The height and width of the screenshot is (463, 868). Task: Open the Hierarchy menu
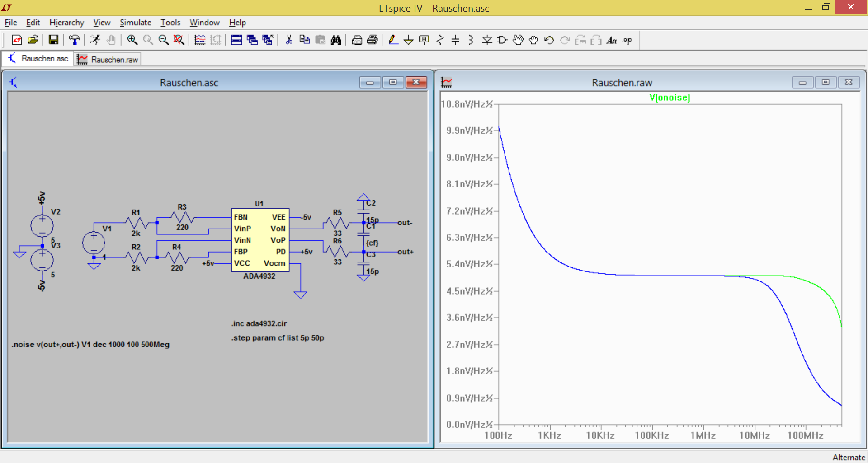tap(66, 23)
